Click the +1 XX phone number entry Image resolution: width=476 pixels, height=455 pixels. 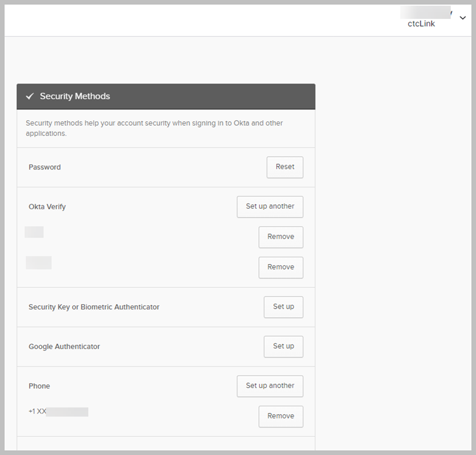click(59, 412)
